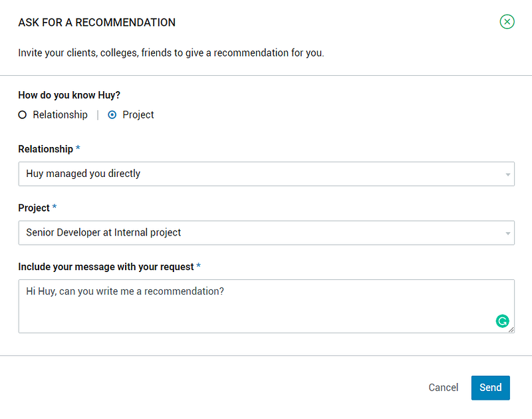
Task: Close the Ask for a Recommendation dialog
Action: 507,22
